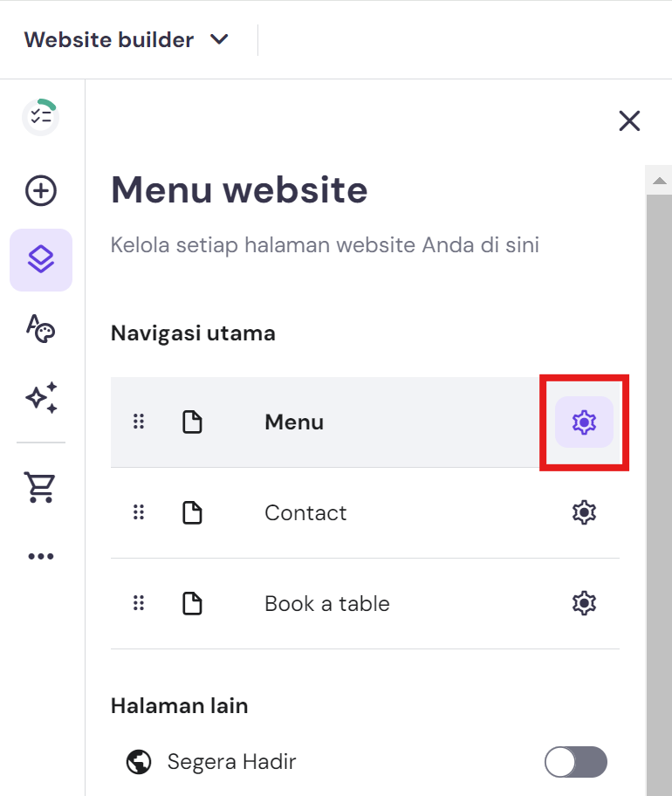Image resolution: width=672 pixels, height=796 pixels.
Task: Select the Book a table navigation item
Action: coord(326,603)
